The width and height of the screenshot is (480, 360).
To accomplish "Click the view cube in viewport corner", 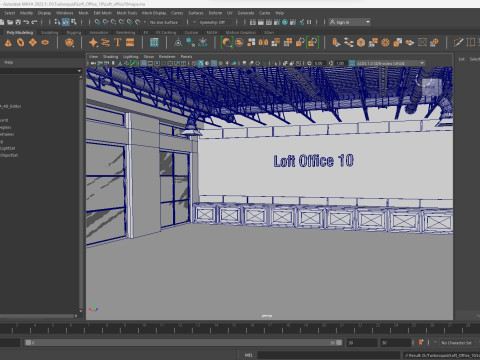I will coord(431,87).
